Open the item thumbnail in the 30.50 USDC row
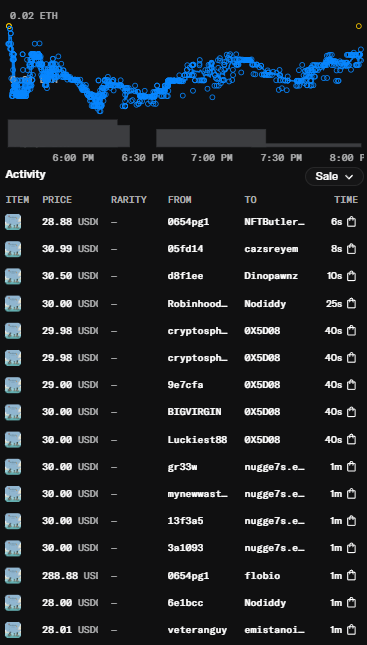 (x=13, y=276)
